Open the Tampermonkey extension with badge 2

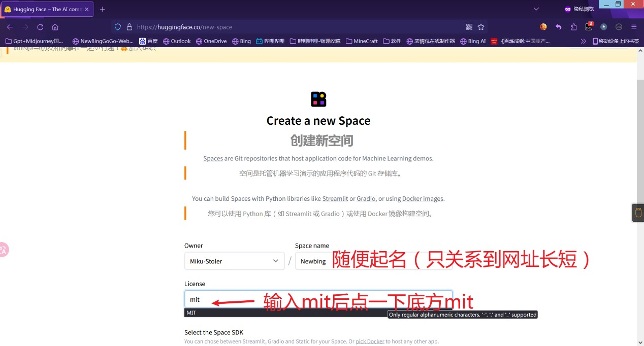[x=589, y=26]
